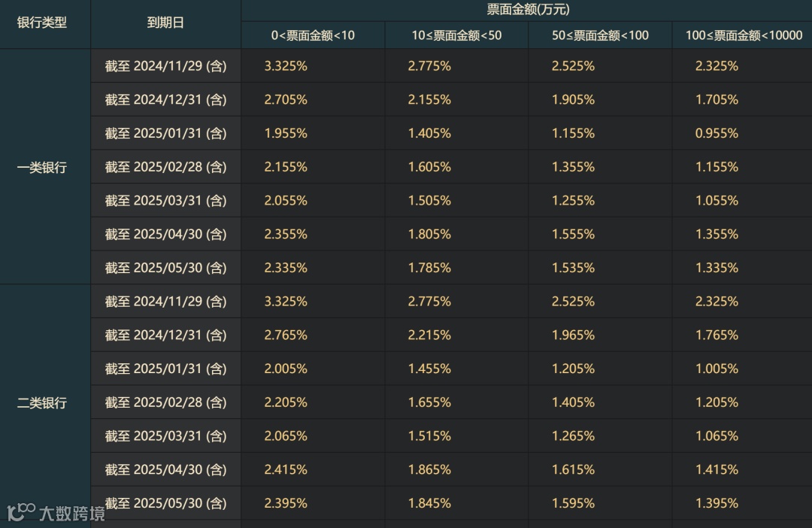Click the 2.705% rate cell
This screenshot has width=812, height=528.
pos(286,99)
